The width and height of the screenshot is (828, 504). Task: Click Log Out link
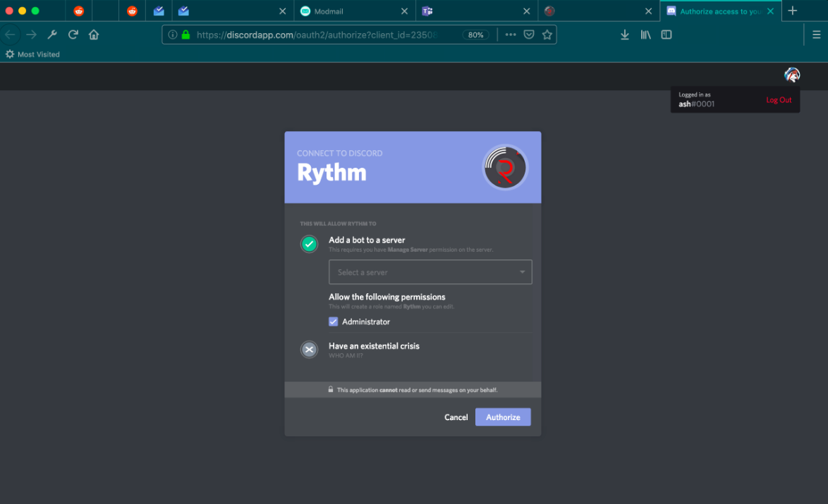point(779,100)
